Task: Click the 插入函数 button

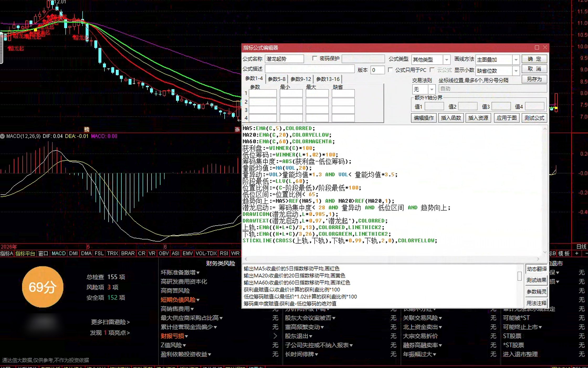Action: point(451,118)
